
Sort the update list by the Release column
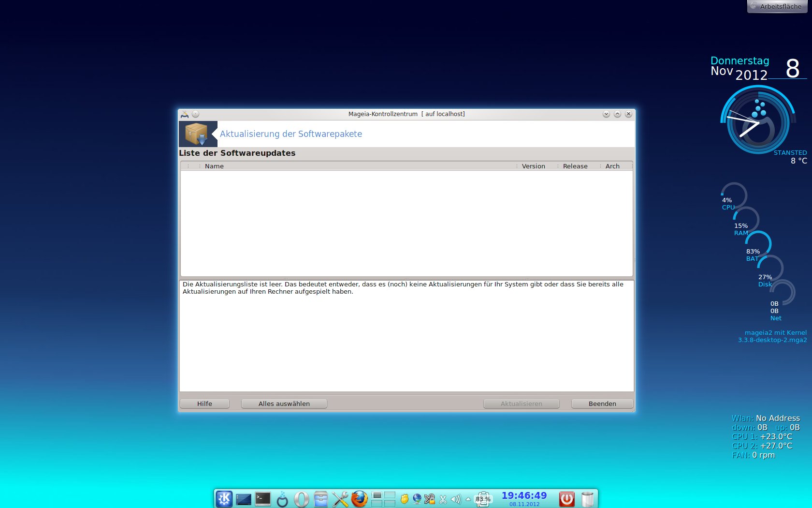579,166
